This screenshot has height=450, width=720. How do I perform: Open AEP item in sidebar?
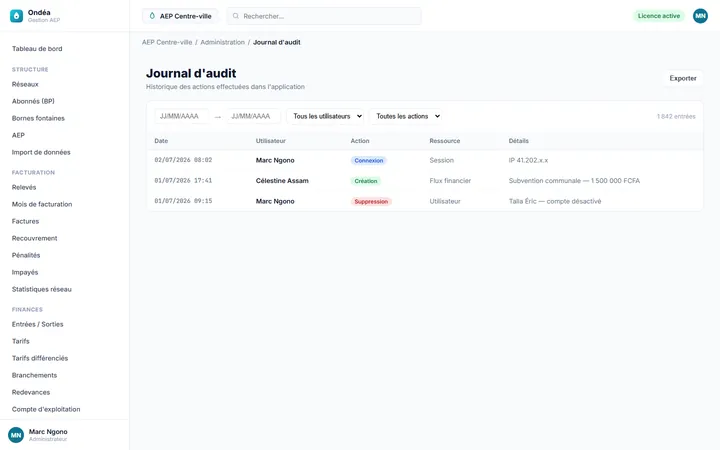pos(18,135)
